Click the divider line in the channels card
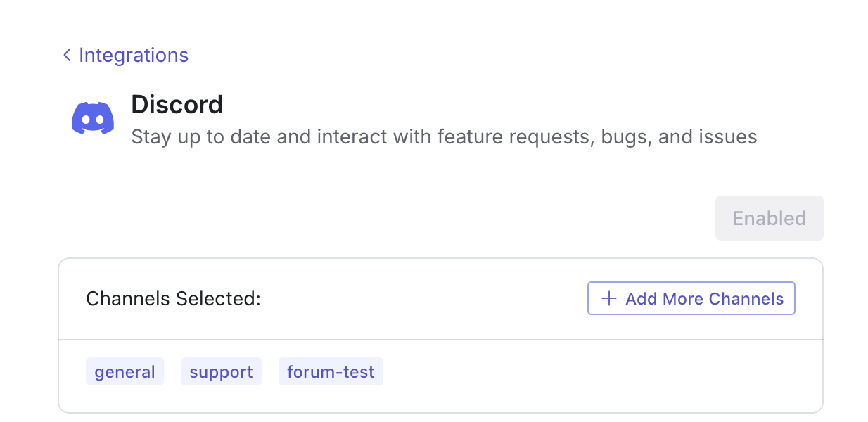 [440, 340]
